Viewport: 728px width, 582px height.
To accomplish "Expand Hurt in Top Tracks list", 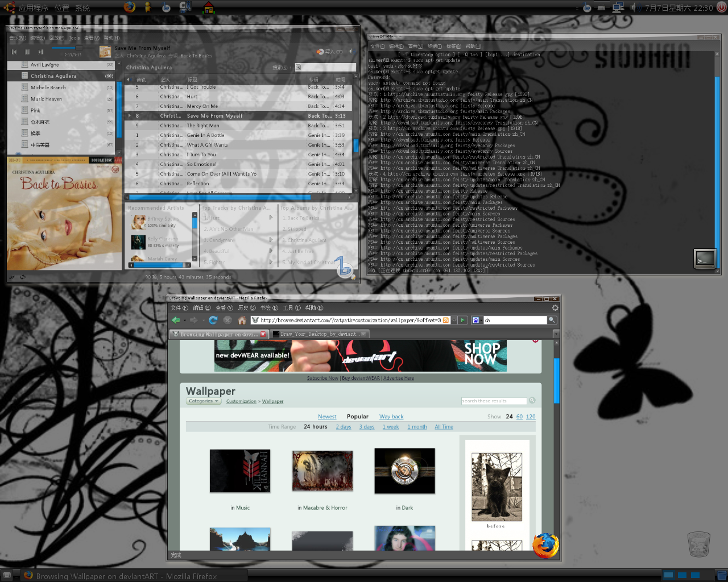I will coord(271,218).
